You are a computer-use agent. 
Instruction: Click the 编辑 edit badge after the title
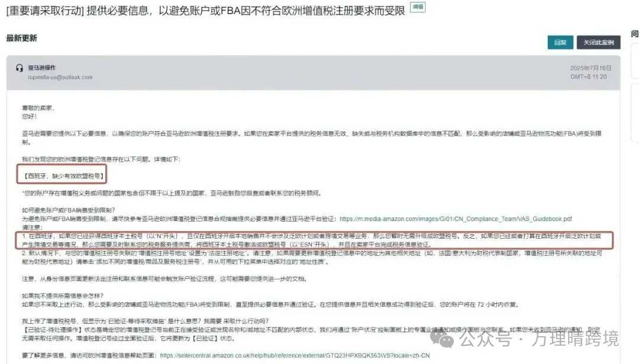[418, 7]
